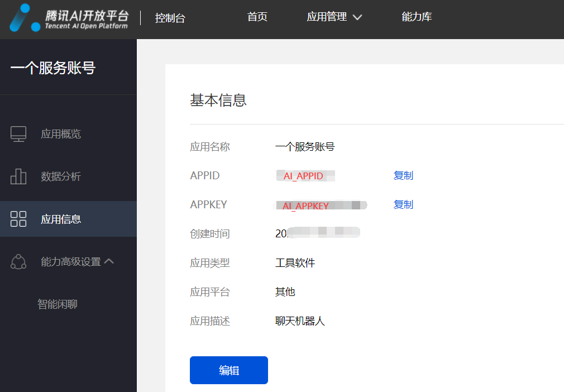This screenshot has width=564, height=392.
Task: Click the 能力高级设置 nodes icon
Action: point(18,261)
